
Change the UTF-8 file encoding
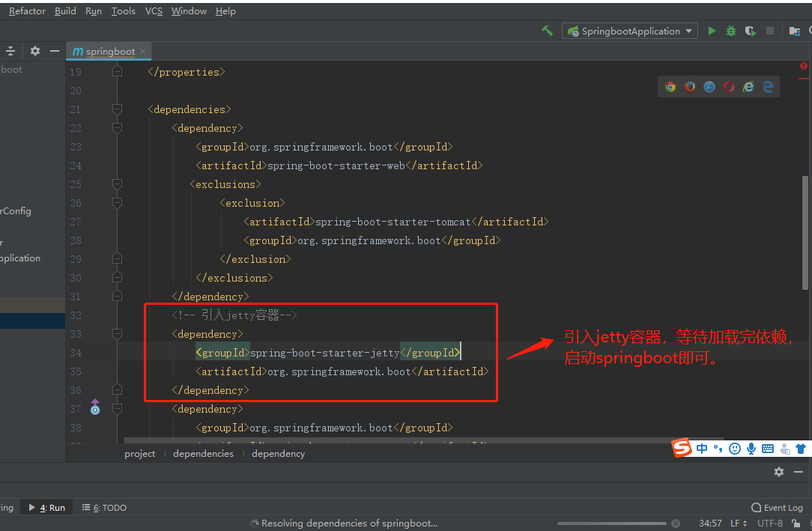(770, 524)
